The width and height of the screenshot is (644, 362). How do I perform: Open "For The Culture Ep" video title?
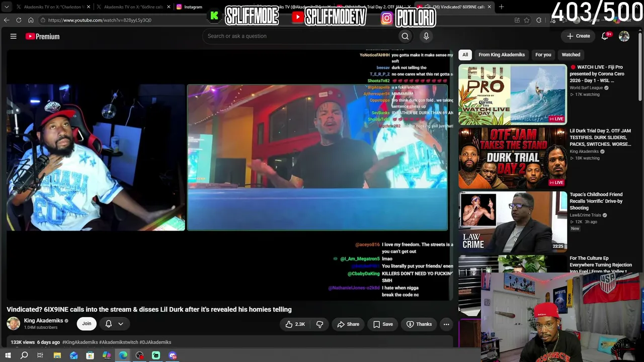(601, 265)
